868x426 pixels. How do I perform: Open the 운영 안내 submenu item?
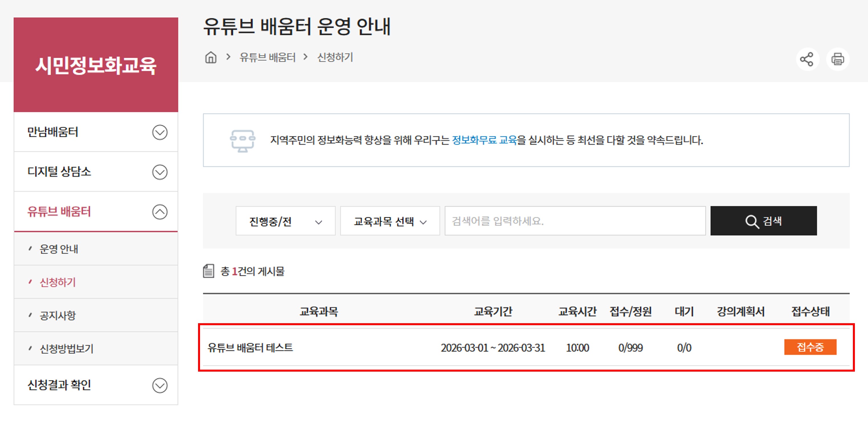point(59,249)
